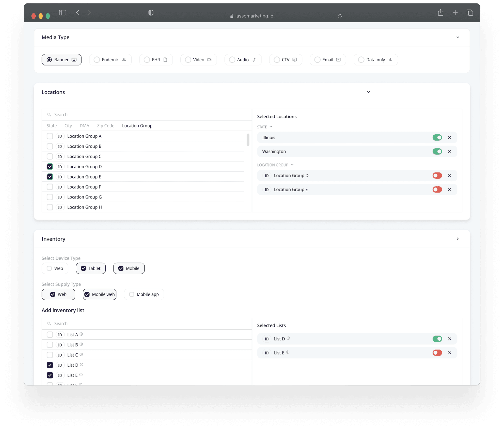504x430 pixels.
Task: Remove Location Group E from selected
Action: point(449,190)
